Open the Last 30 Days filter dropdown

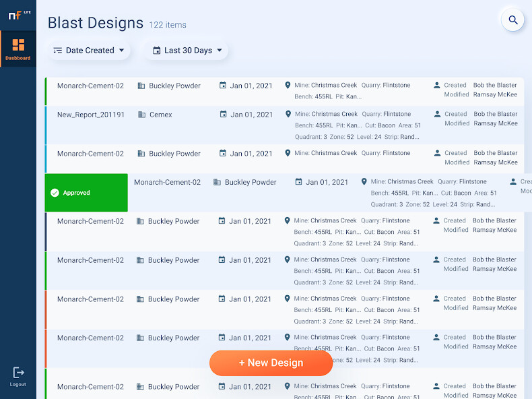click(x=187, y=51)
